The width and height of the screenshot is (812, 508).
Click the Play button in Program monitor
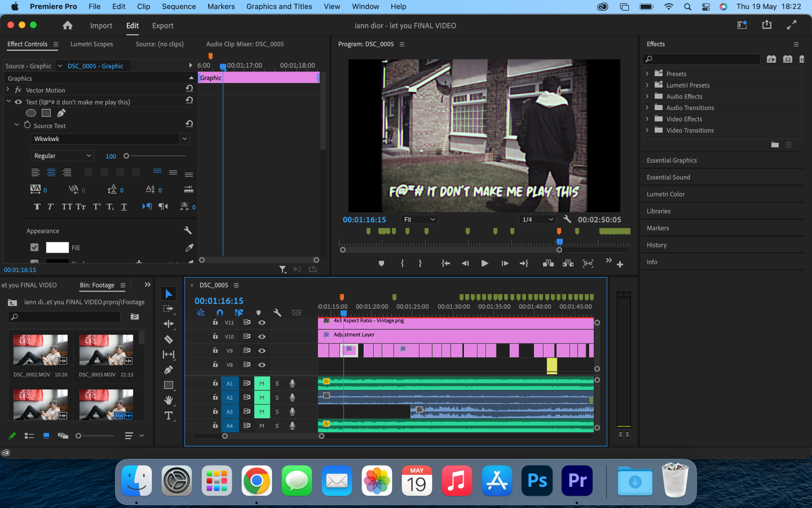coord(485,263)
